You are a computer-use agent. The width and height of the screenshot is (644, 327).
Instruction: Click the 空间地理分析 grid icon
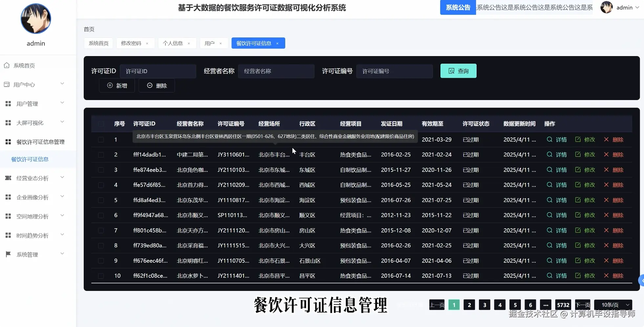(8, 216)
